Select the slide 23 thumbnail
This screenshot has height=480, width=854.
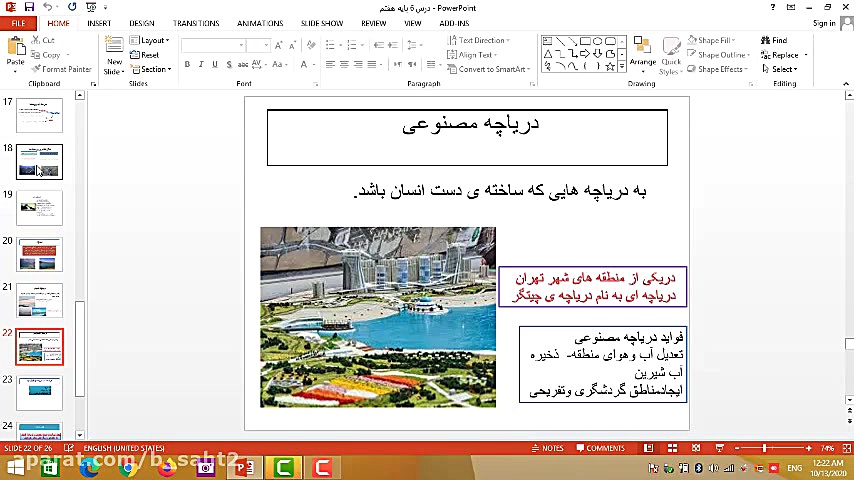coord(39,393)
